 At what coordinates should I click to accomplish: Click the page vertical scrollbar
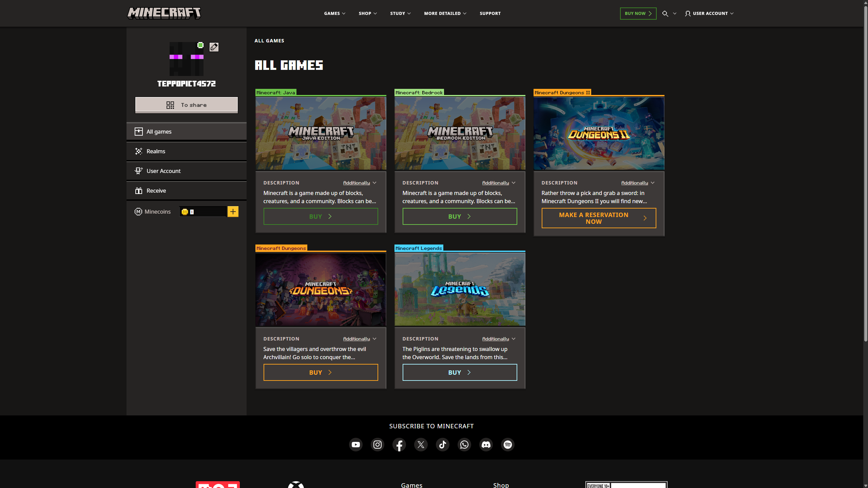click(865, 173)
